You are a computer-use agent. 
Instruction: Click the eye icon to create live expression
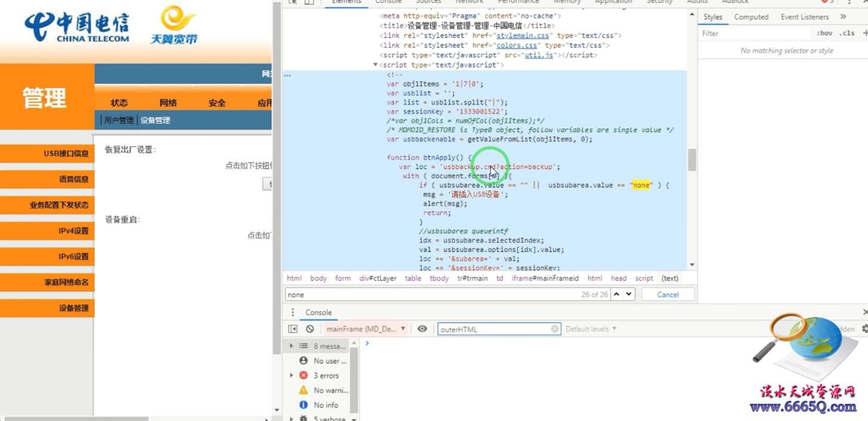coord(422,329)
